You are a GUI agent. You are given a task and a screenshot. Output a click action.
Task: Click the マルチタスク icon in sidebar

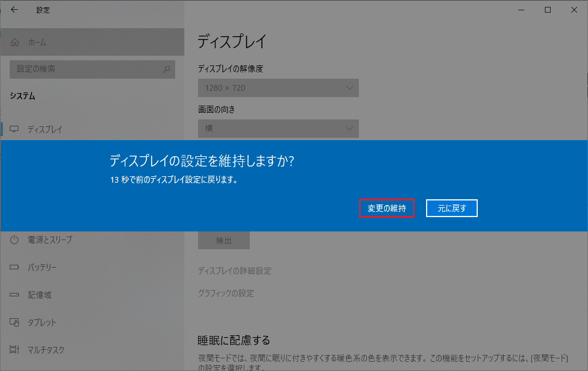(x=15, y=350)
